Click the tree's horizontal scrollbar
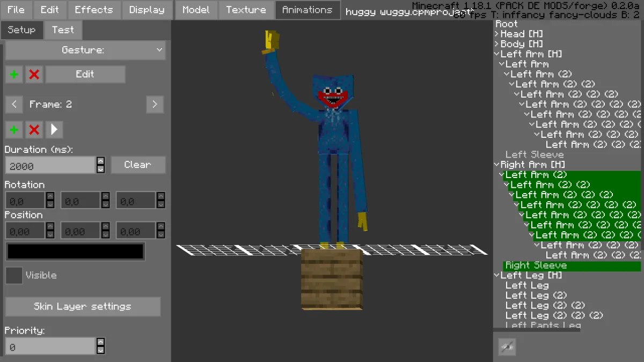 coord(537,330)
